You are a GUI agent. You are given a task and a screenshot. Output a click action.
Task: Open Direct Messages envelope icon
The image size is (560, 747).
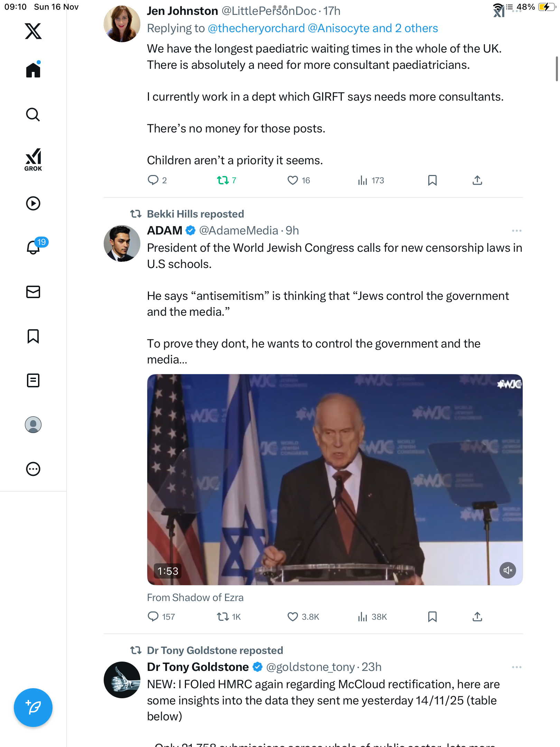[x=33, y=292]
